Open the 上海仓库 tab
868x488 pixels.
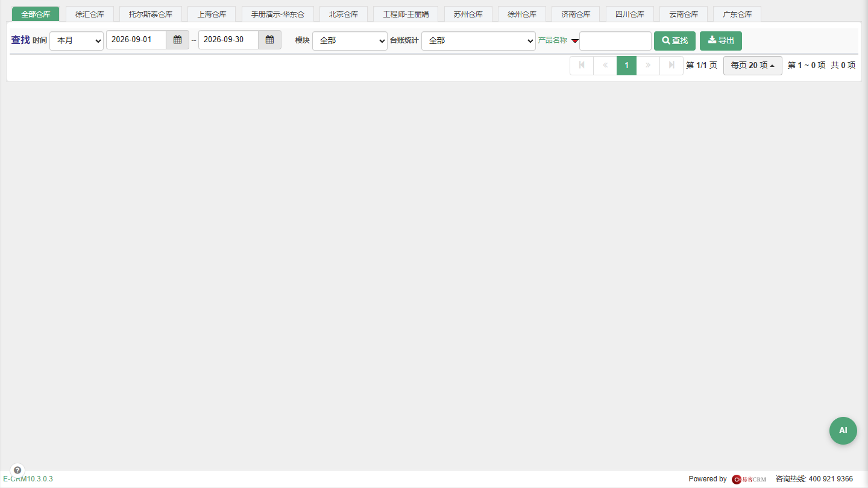pos(212,14)
